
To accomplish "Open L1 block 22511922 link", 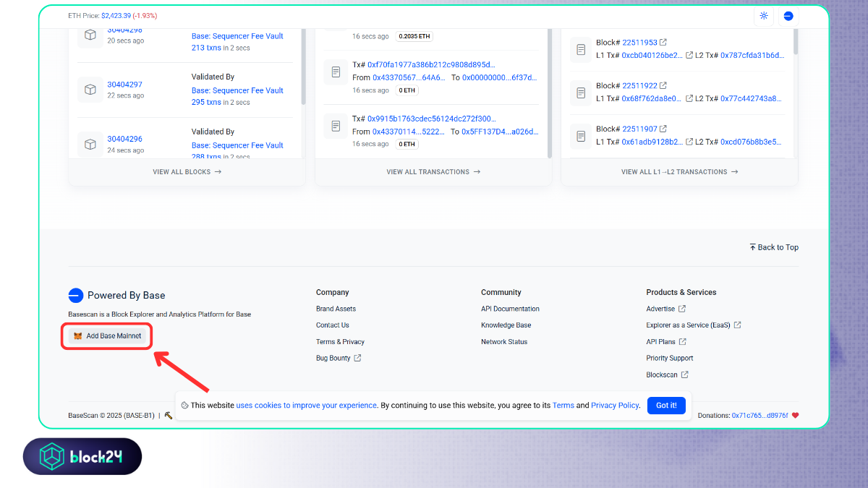I will coord(640,85).
